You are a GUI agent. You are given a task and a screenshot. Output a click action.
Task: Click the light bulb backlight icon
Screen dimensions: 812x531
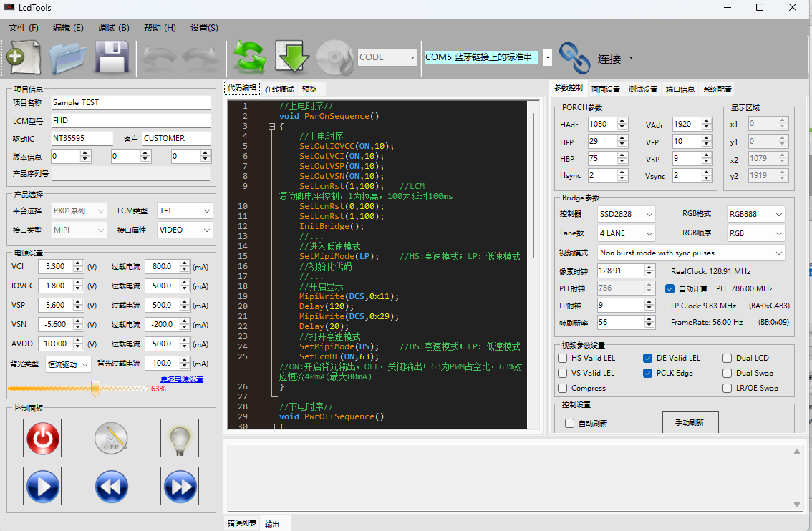coord(178,438)
